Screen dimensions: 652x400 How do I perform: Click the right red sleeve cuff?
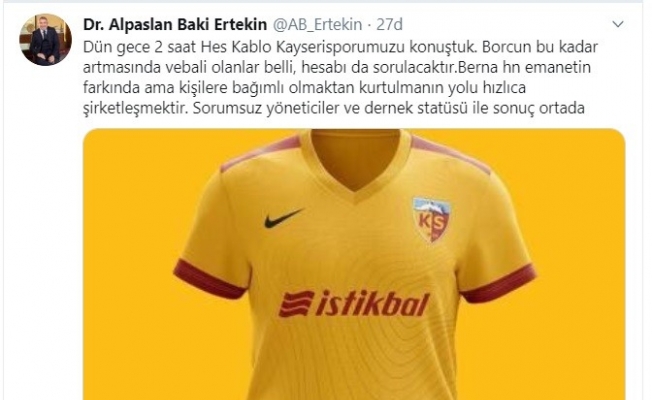click(499, 283)
